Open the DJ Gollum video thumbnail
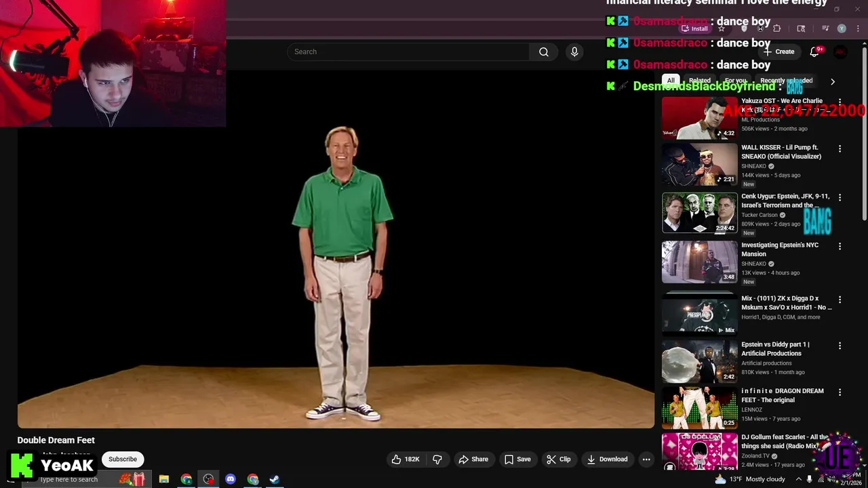Image resolution: width=868 pixels, height=488 pixels. tap(699, 453)
